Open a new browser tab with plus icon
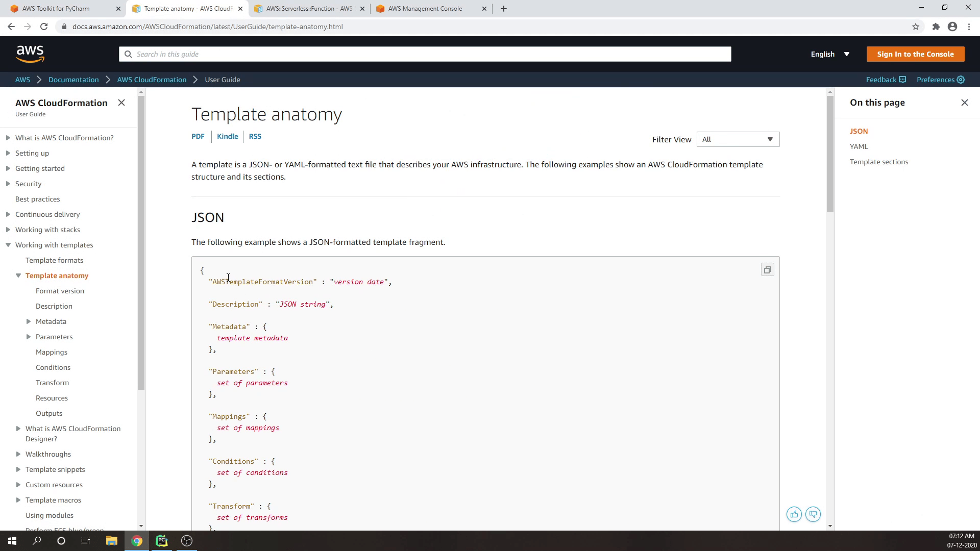The width and height of the screenshot is (980, 551). [x=503, y=9]
